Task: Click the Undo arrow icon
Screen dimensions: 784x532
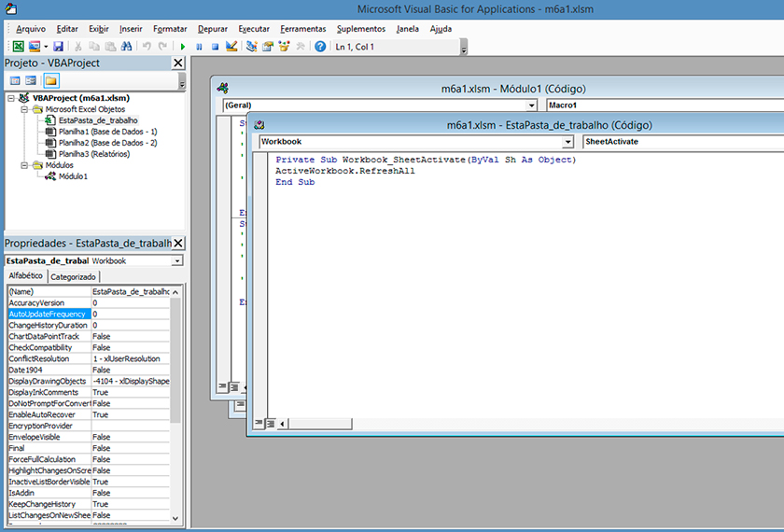Action: point(147,47)
